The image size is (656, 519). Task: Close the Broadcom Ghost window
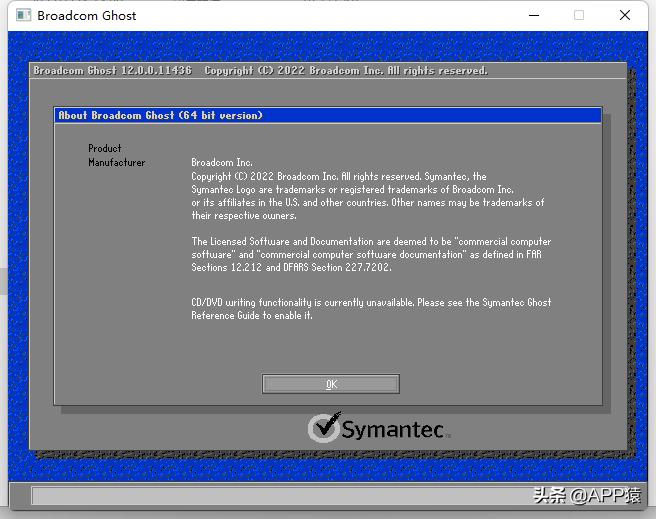625,15
